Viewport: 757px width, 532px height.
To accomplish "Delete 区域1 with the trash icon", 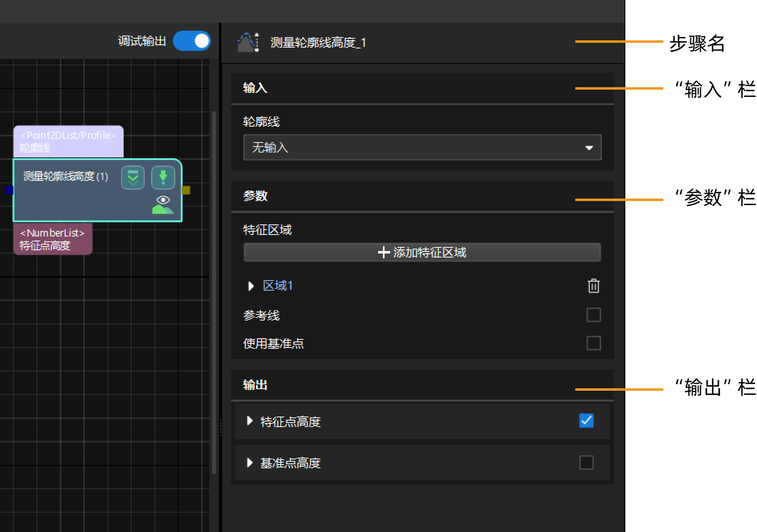I will pyautogui.click(x=593, y=286).
